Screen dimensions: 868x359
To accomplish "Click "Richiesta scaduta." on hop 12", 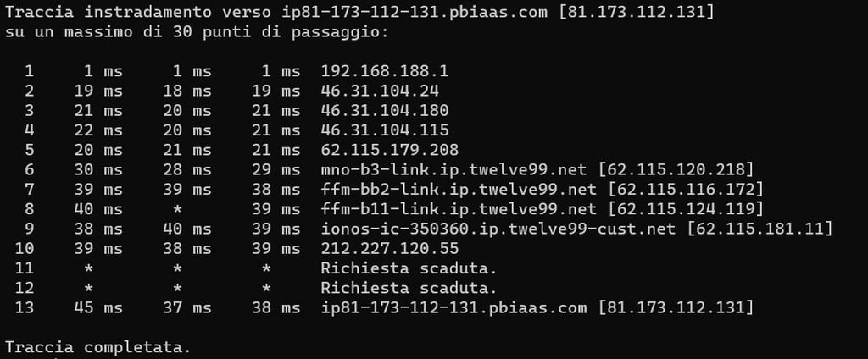I will 409,288.
